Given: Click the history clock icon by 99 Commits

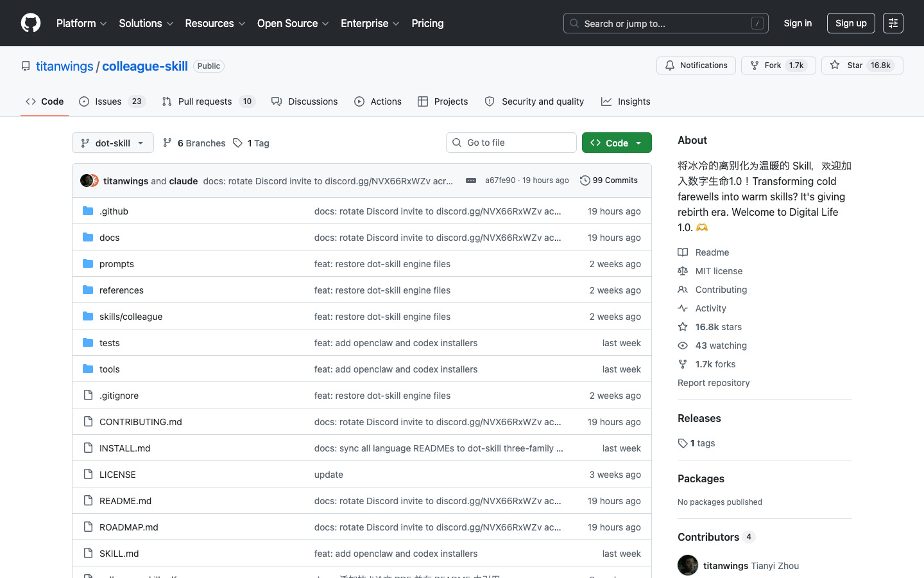Looking at the screenshot, I should (585, 180).
